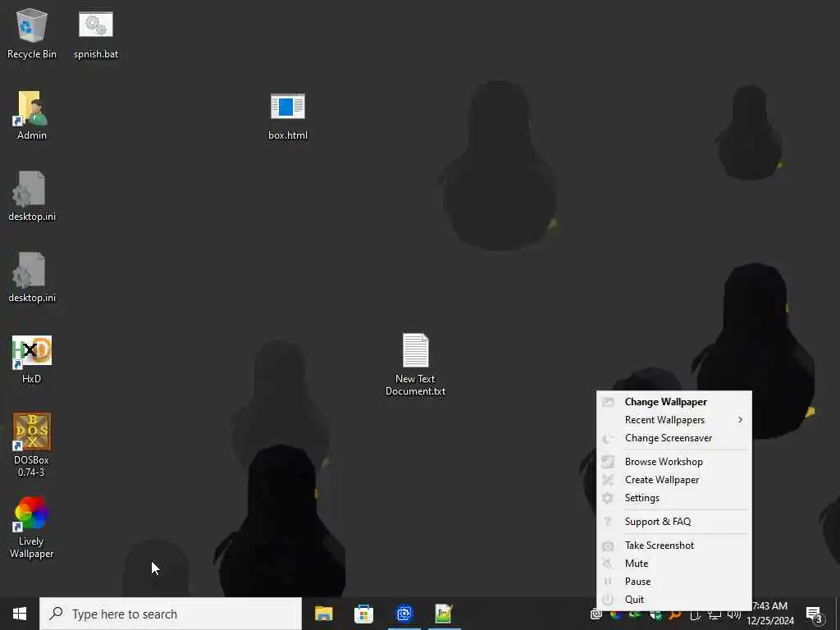This screenshot has width=840, height=630.
Task: Click the green system tray icon
Action: tap(636, 614)
